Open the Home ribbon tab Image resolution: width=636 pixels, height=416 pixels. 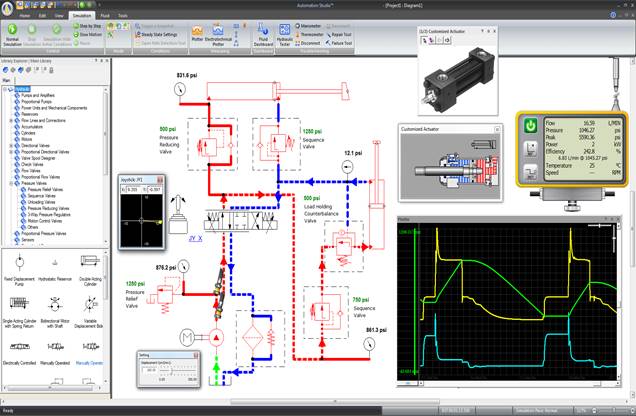tap(18, 16)
